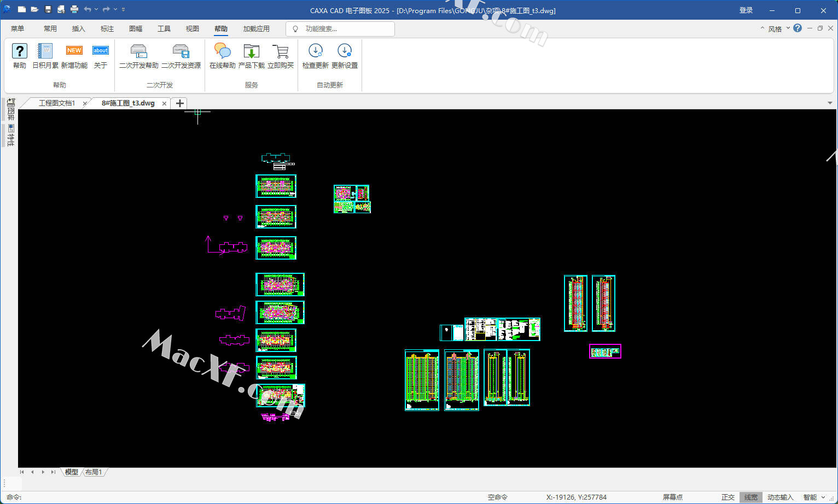This screenshot has height=504, width=838.
Task: Switch to the 常用 ribbon tab
Action: point(50,28)
